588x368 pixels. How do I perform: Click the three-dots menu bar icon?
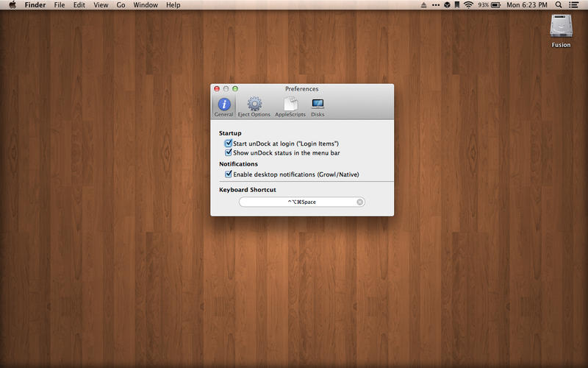435,5
